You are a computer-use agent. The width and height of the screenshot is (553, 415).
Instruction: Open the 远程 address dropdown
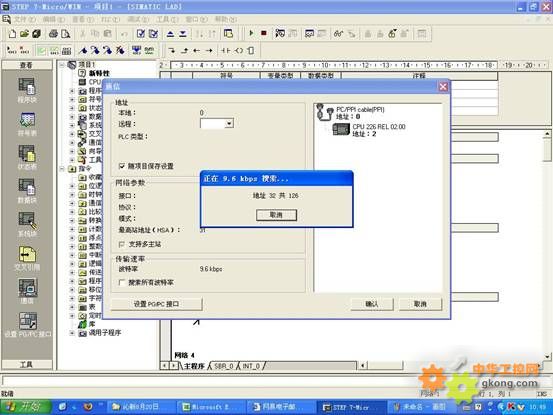pos(229,123)
